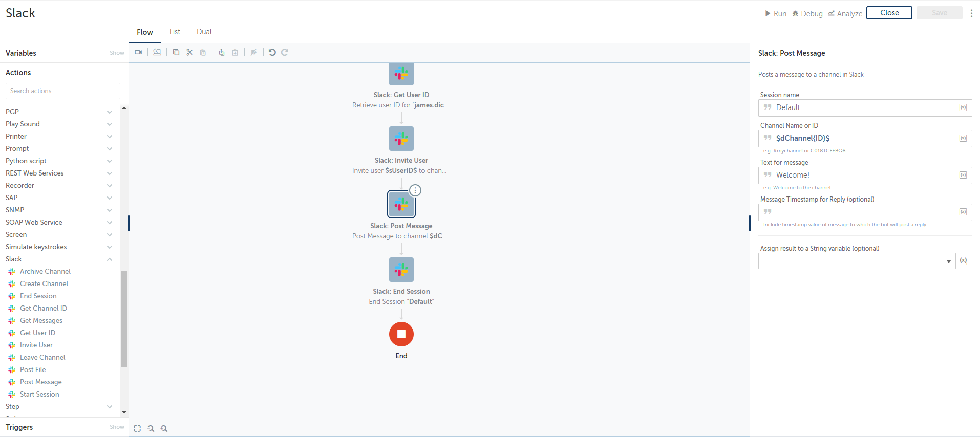Choose the Post File Slack action

[33, 369]
